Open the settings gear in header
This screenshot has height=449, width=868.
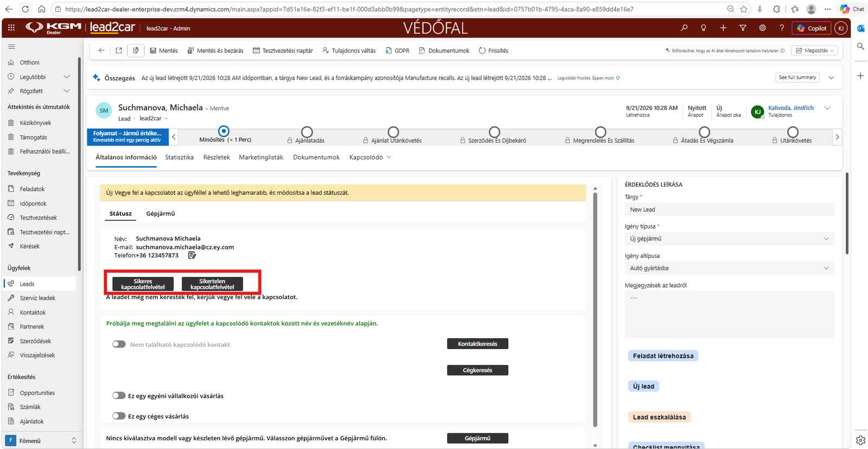(762, 28)
